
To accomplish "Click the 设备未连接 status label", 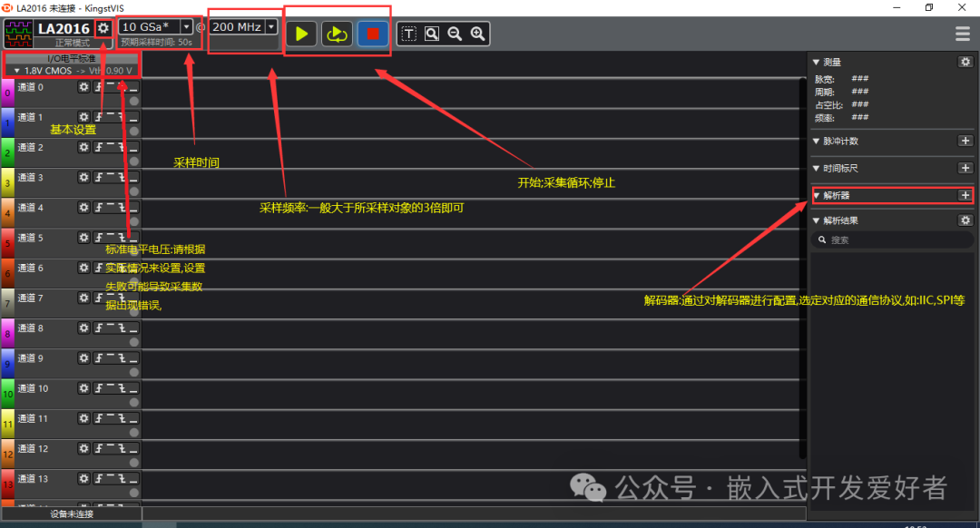I will coord(72,513).
